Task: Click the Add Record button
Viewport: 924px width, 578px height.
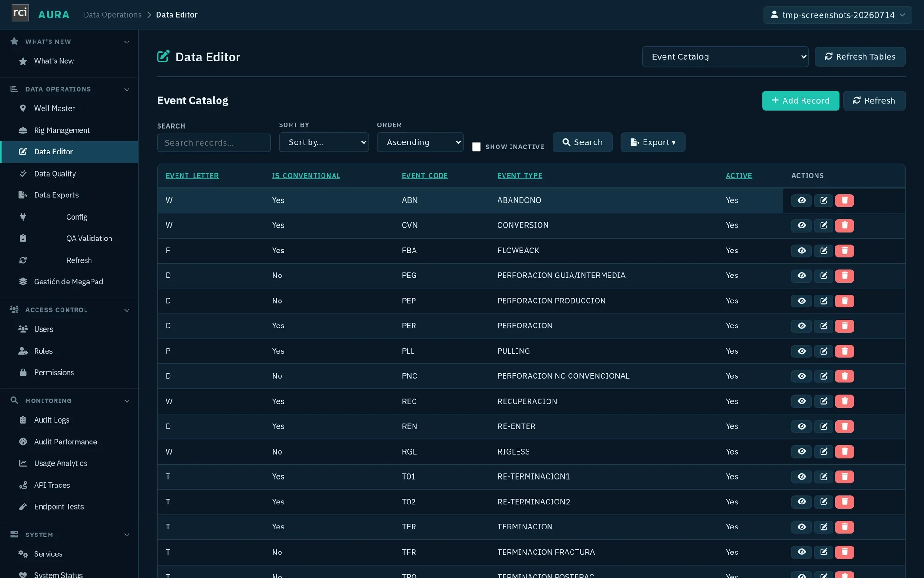Action: [x=801, y=100]
